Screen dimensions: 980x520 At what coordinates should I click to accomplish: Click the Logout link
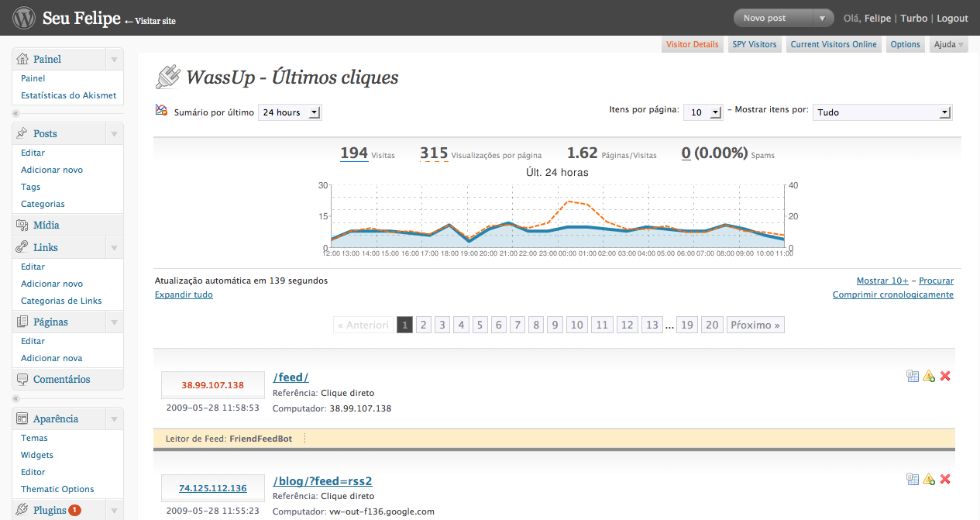pyautogui.click(x=952, y=18)
